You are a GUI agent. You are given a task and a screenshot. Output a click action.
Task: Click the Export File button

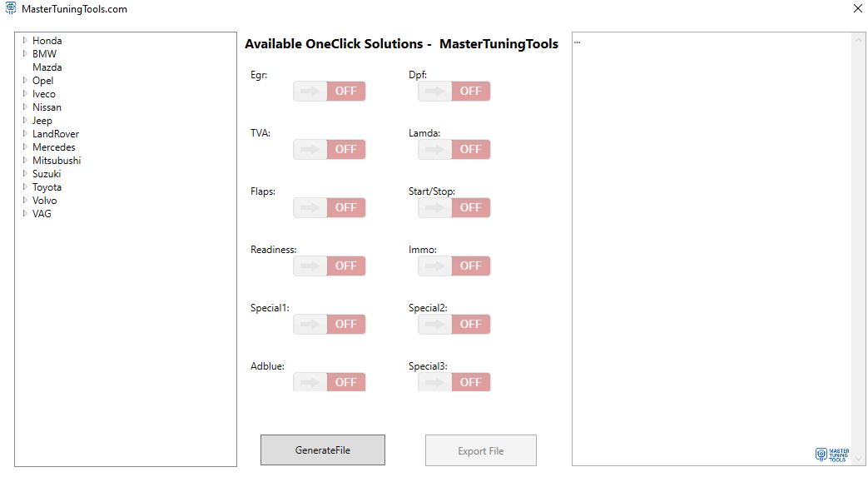point(480,450)
